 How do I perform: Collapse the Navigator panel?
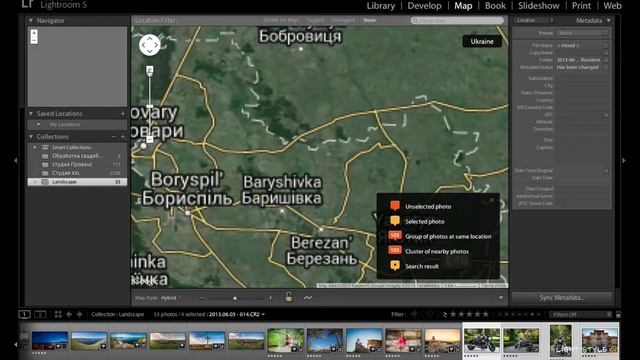pos(31,20)
